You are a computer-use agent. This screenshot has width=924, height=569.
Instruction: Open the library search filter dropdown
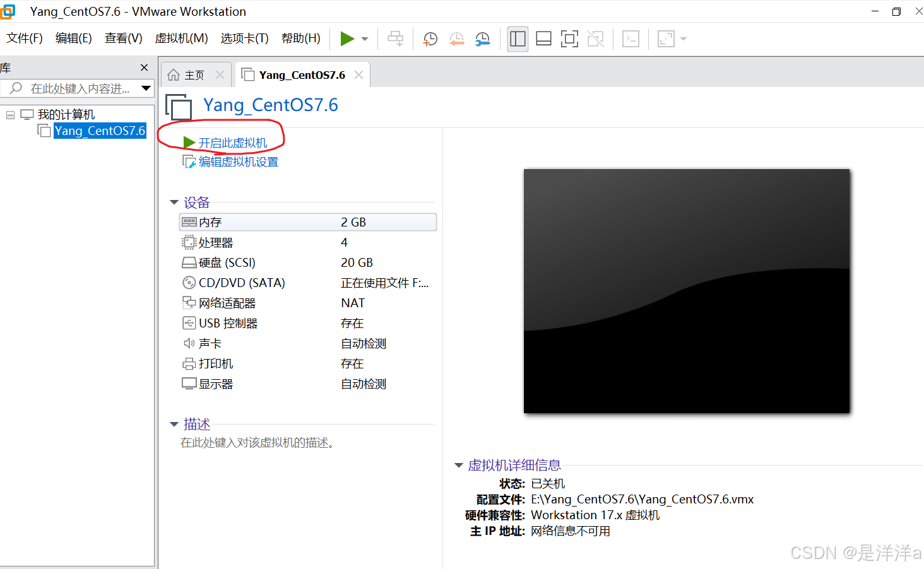(x=146, y=88)
